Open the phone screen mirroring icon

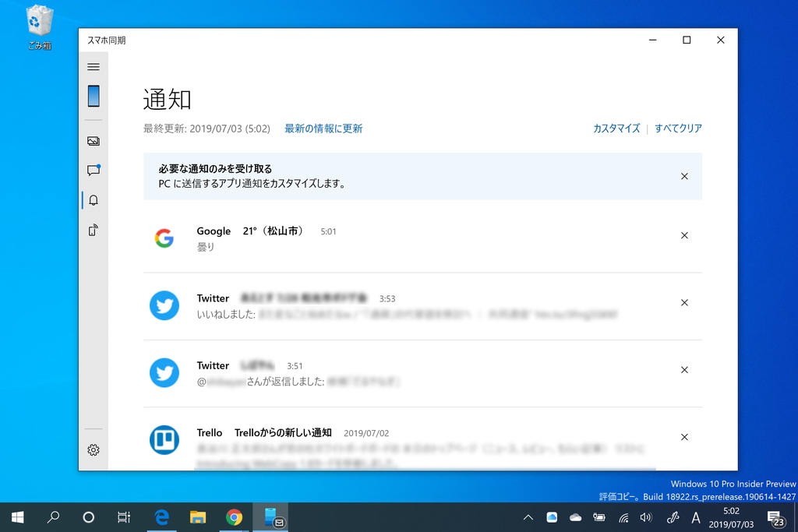(x=94, y=230)
